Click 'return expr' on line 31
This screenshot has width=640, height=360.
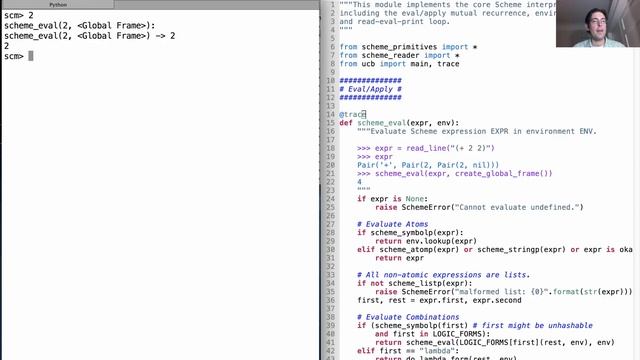point(399,258)
